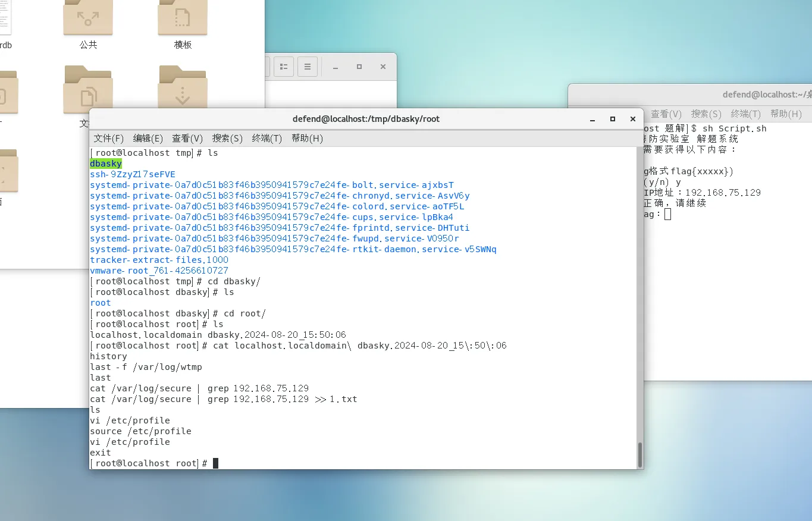Click the blue root directory listing
Viewport: 812px width, 521px height.
click(x=101, y=303)
